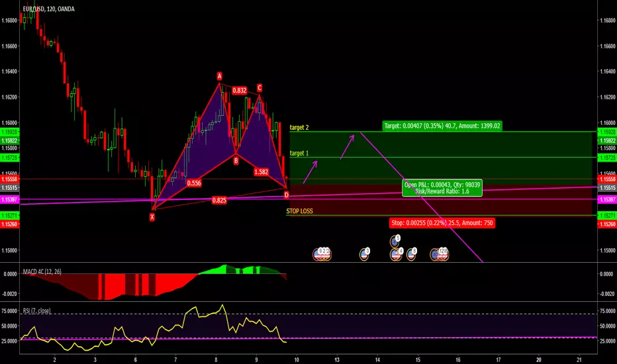The image size is (617, 364).
Task: Click the 1.15271 tag on right price scale
Action: 607,216
